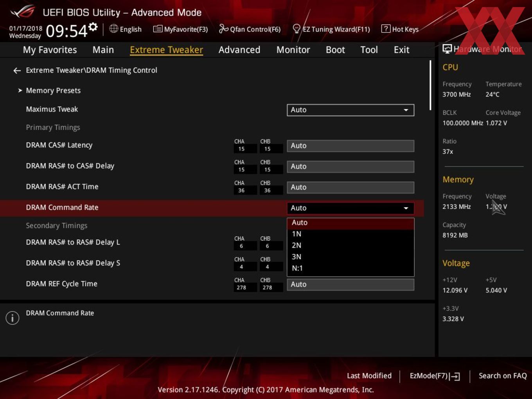Select DRAM CAS# Latency row label
532x399 pixels.
(x=59, y=145)
